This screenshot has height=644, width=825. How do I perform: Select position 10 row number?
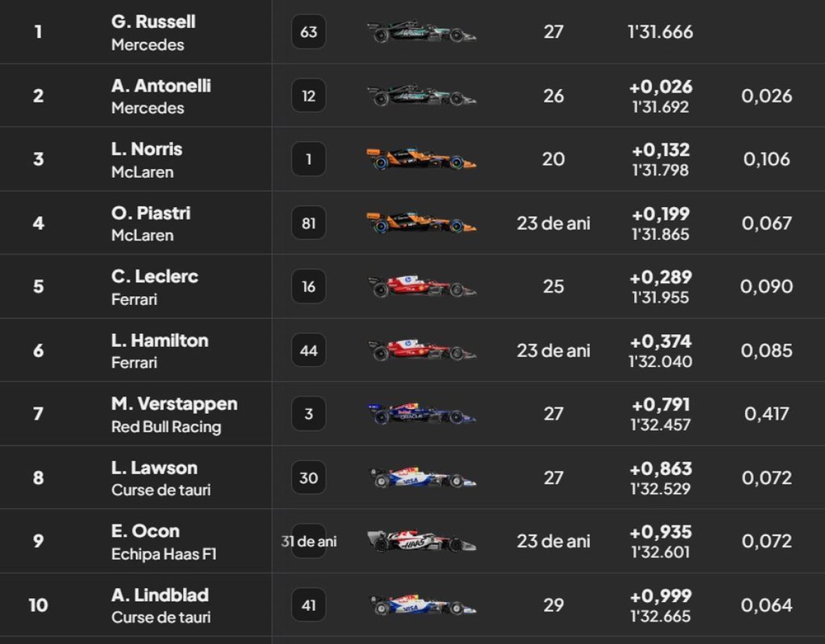38,606
